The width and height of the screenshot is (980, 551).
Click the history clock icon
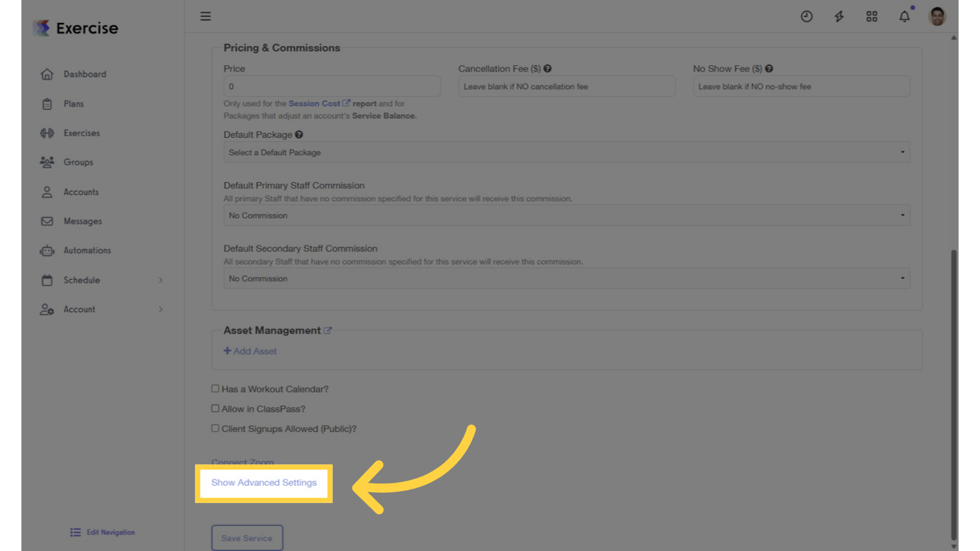tap(806, 16)
